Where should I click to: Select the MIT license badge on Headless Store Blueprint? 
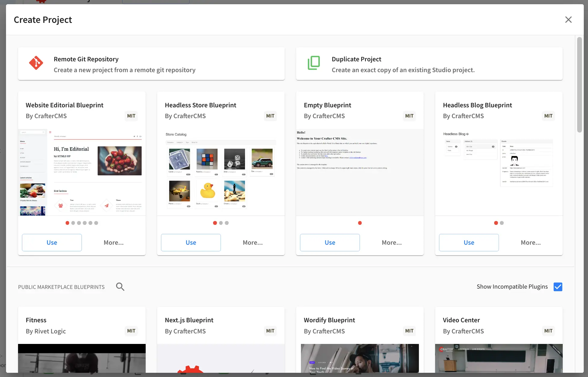pos(270,115)
